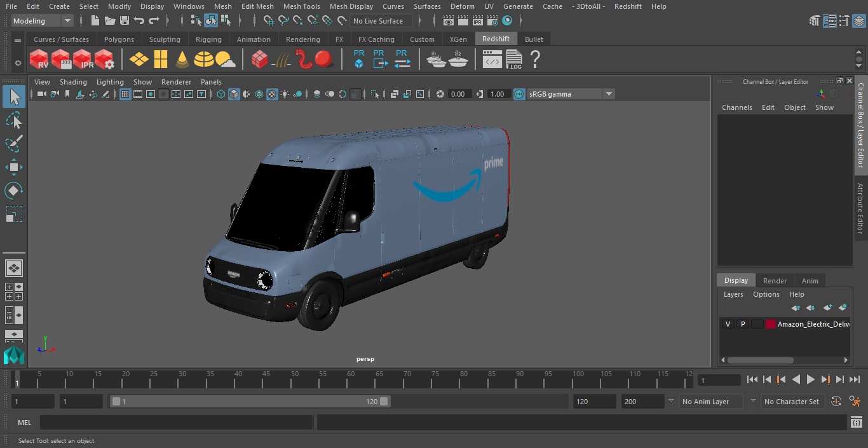Open Redshift help question mark icon
The height and width of the screenshot is (448, 868).
click(x=535, y=60)
